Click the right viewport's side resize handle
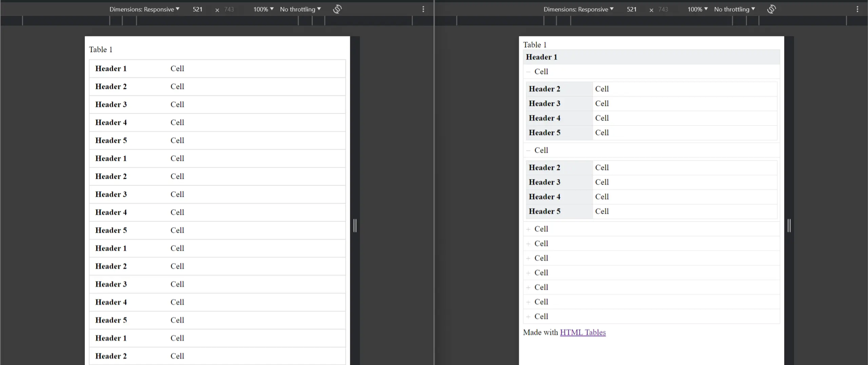This screenshot has height=365, width=868. coord(789,226)
